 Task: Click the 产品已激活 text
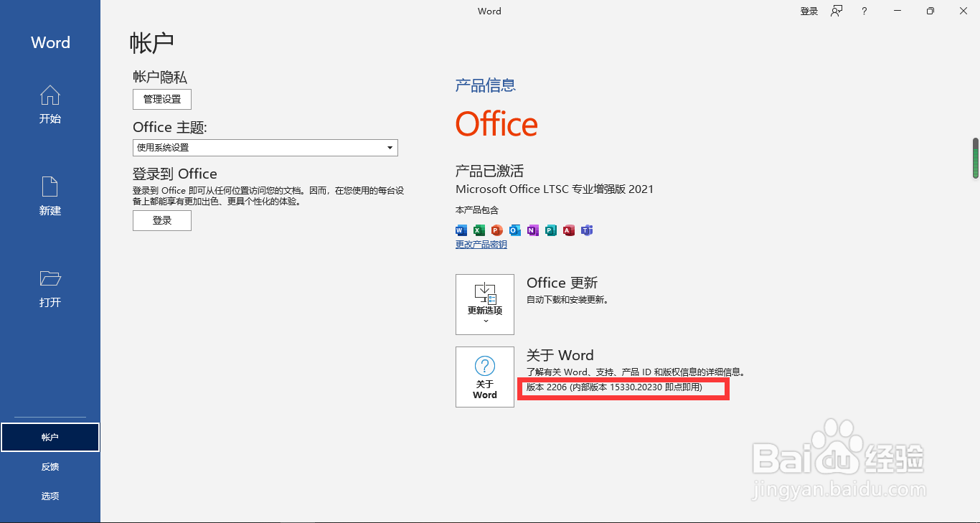point(490,171)
